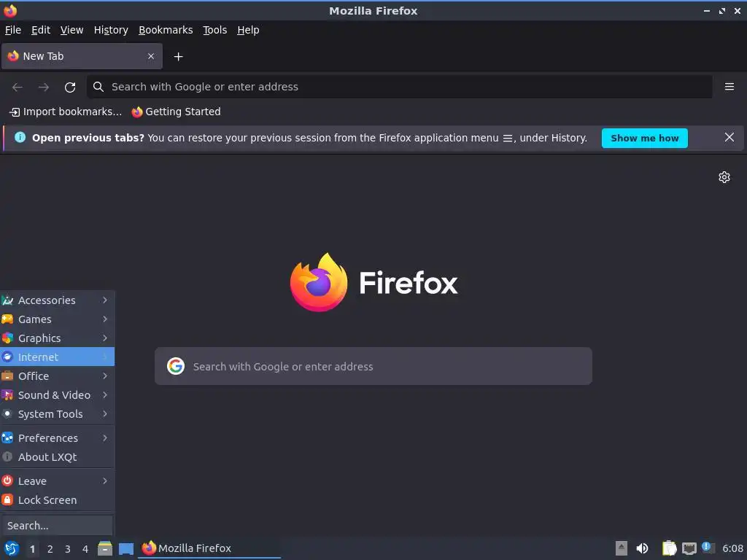Open the History menu
The height and width of the screenshot is (560, 747).
click(x=111, y=30)
